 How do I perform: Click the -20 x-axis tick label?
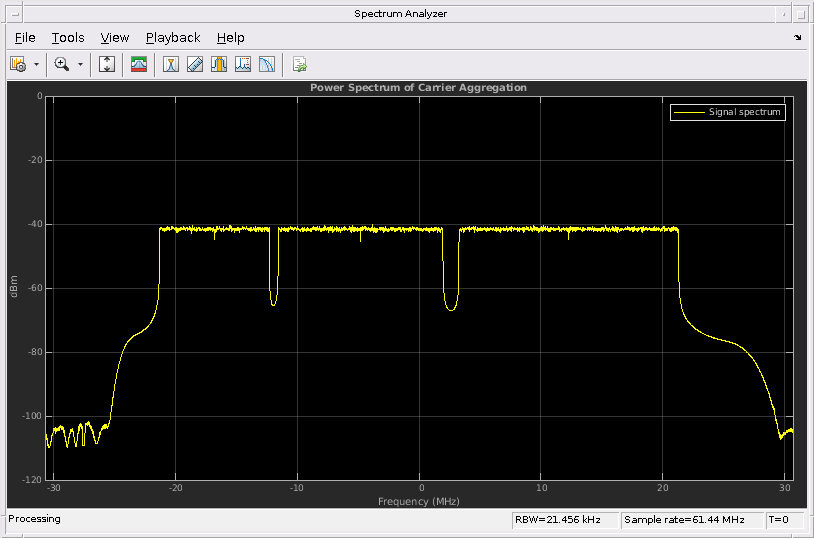175,488
